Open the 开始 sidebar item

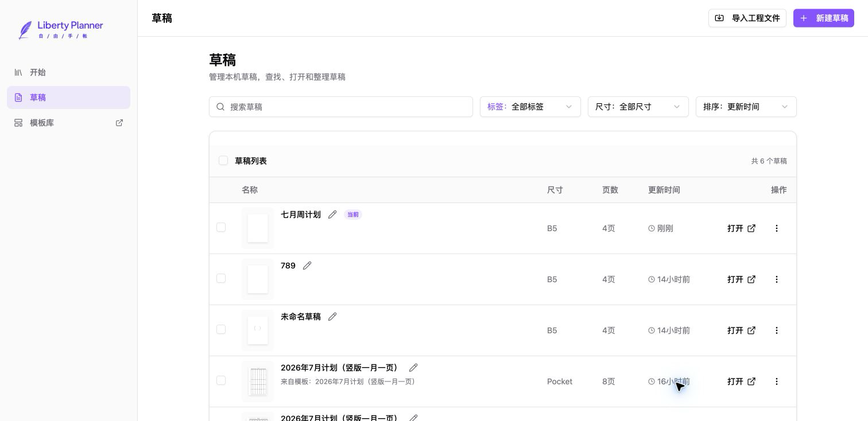(x=68, y=72)
